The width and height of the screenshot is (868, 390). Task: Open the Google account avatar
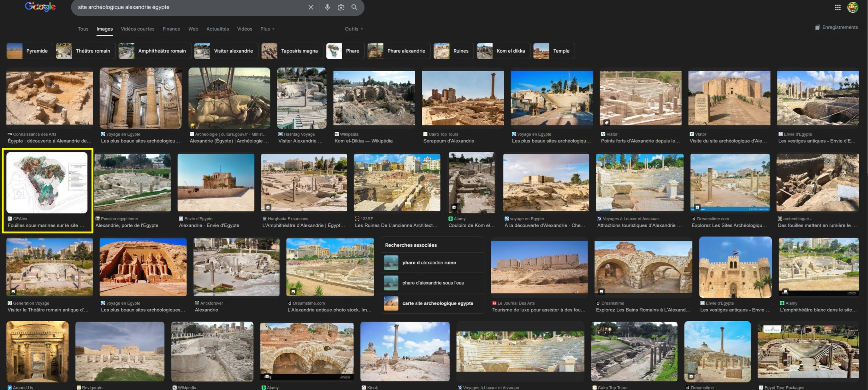click(x=853, y=7)
